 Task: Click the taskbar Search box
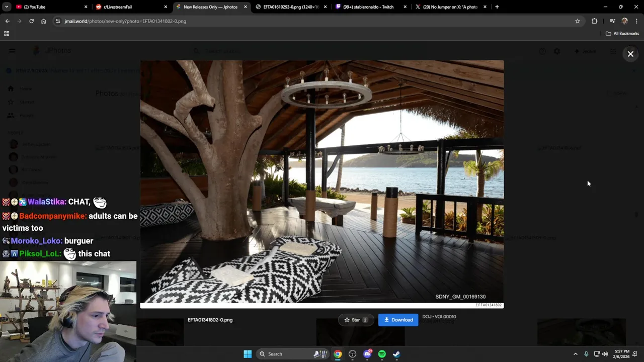293,354
